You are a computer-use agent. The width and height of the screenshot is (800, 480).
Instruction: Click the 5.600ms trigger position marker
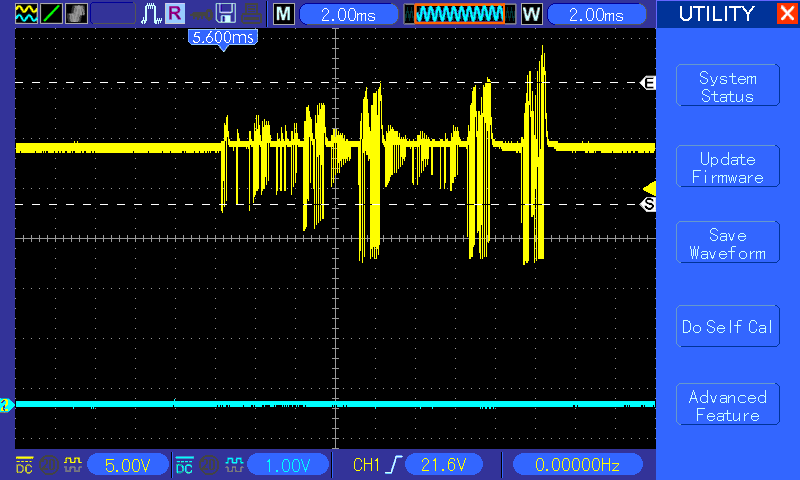pyautogui.click(x=223, y=37)
